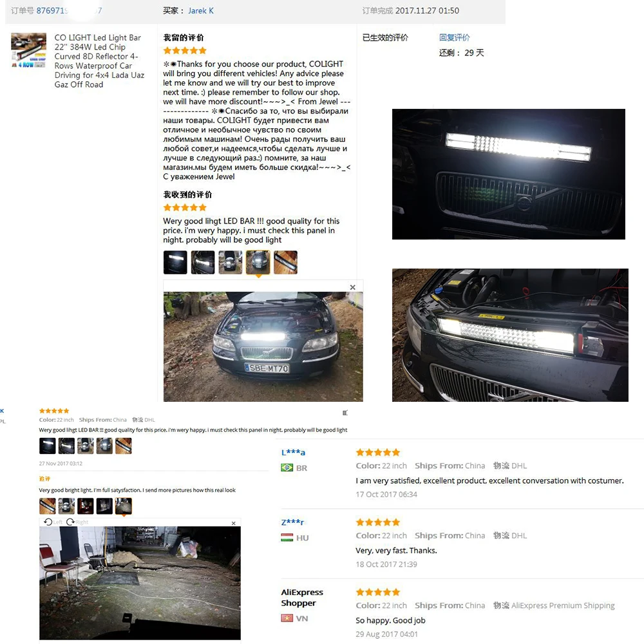
Task: Click the Vietnam flag icon beside VN
Action: pyautogui.click(x=287, y=618)
